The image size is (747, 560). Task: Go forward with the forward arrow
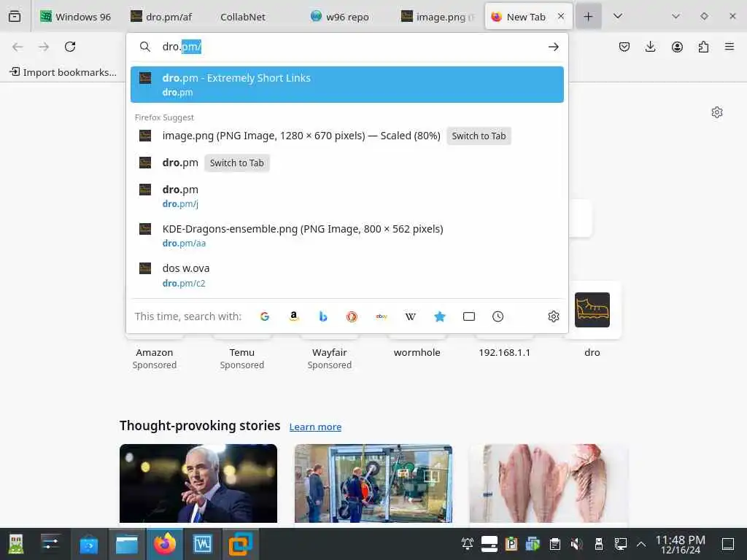coord(44,47)
